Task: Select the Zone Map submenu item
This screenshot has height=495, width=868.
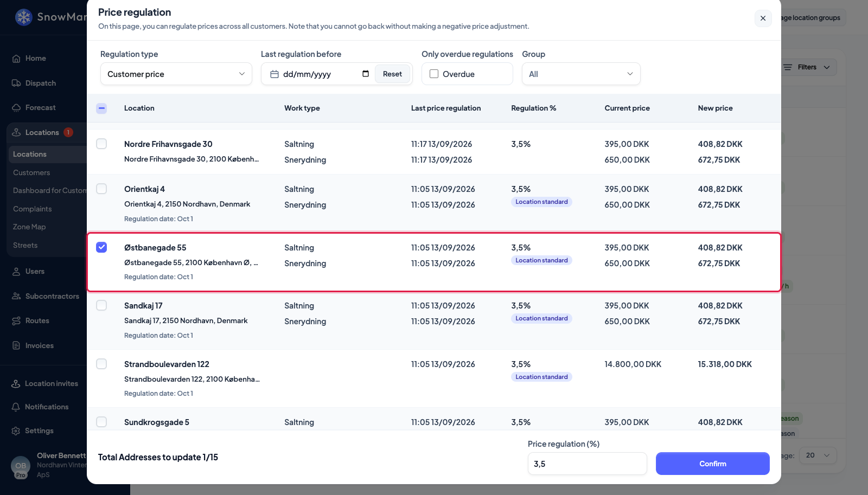Action: tap(29, 227)
